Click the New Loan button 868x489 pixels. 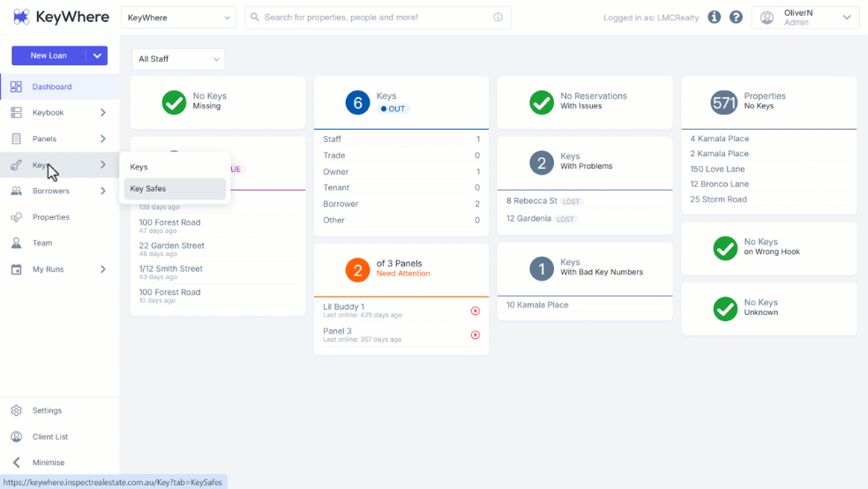(49, 56)
